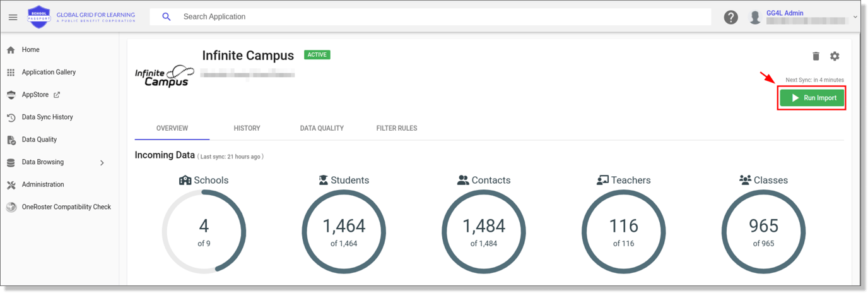The height and width of the screenshot is (293, 868).
Task: Click the Students graduate icon
Action: coord(324,181)
